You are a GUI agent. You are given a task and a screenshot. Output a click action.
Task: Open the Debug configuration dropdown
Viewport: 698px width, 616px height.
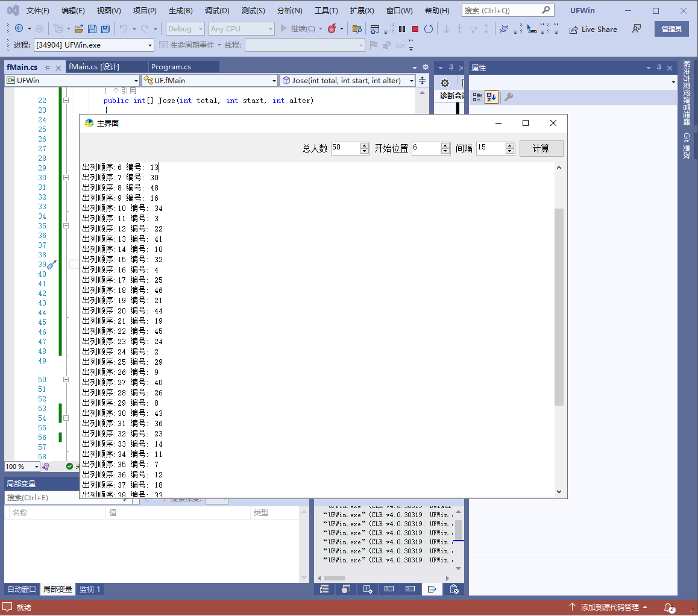click(x=185, y=29)
